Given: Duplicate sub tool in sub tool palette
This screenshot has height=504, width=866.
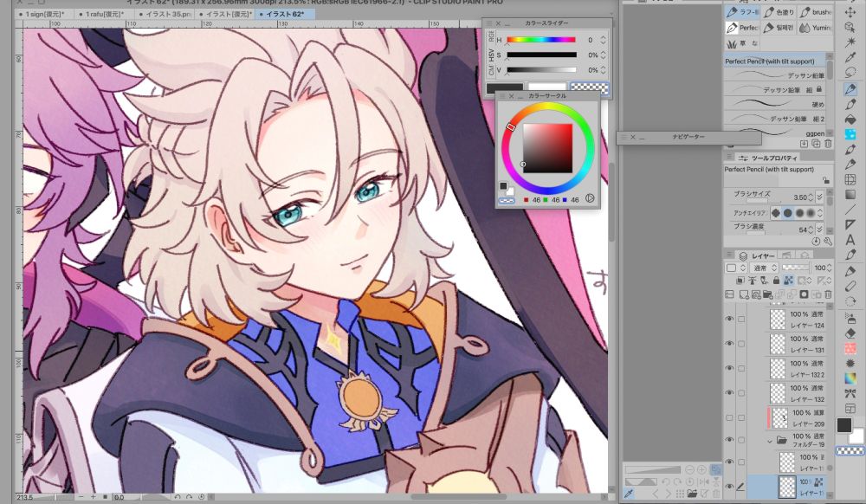Looking at the screenshot, I should [x=816, y=144].
